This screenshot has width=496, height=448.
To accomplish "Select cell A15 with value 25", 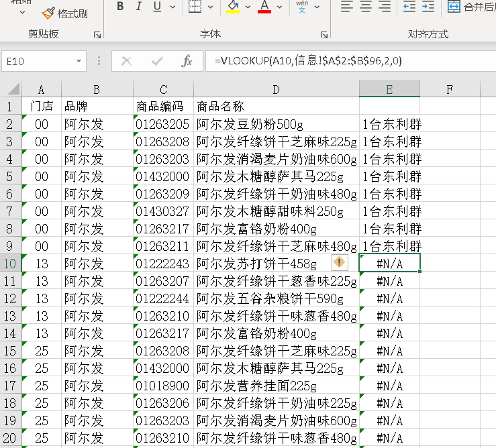I will point(42,351).
